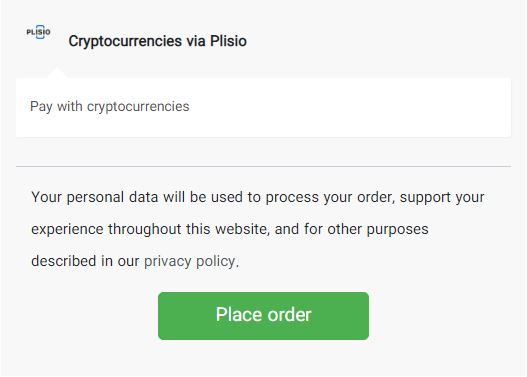Click the 'process your order' phrase

[330, 197]
